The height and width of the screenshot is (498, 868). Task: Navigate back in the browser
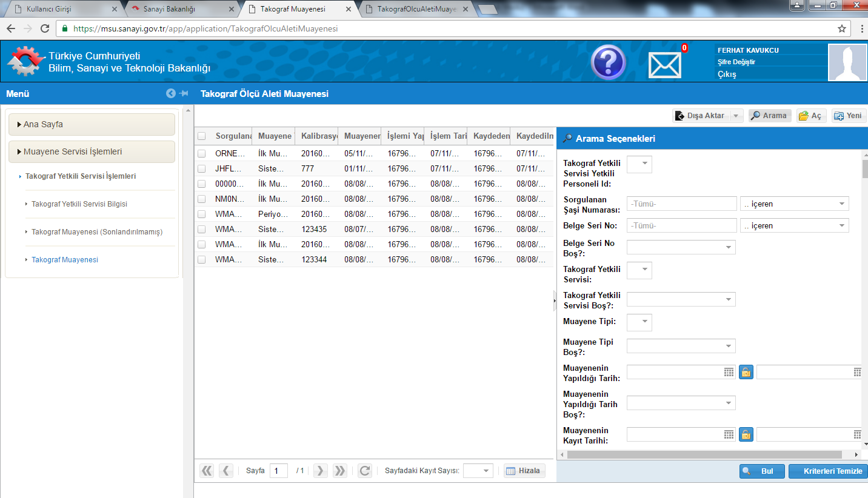pos(11,28)
